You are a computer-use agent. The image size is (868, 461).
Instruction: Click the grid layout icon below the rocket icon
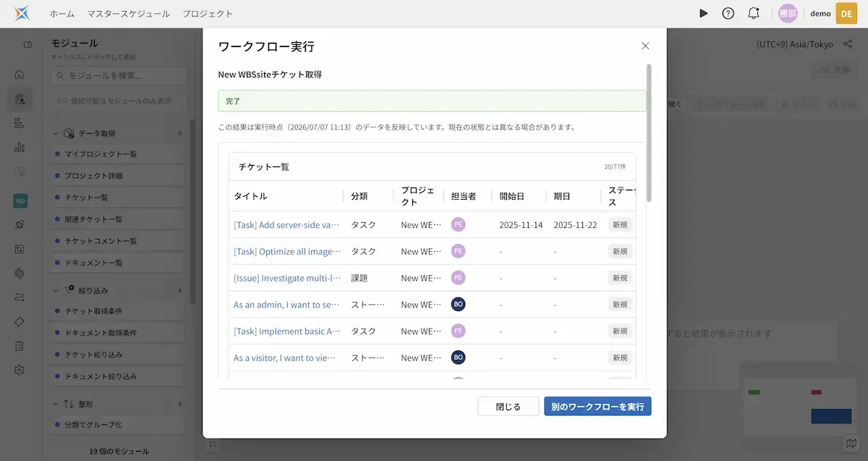(20, 249)
